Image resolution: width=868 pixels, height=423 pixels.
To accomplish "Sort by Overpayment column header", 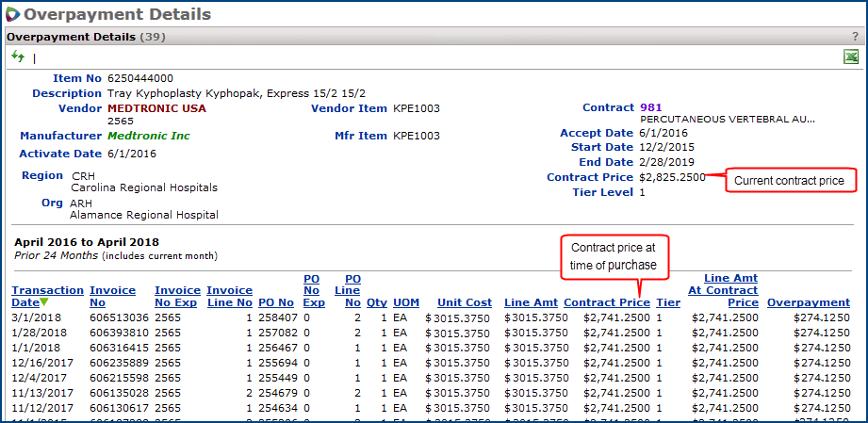I will 808,302.
